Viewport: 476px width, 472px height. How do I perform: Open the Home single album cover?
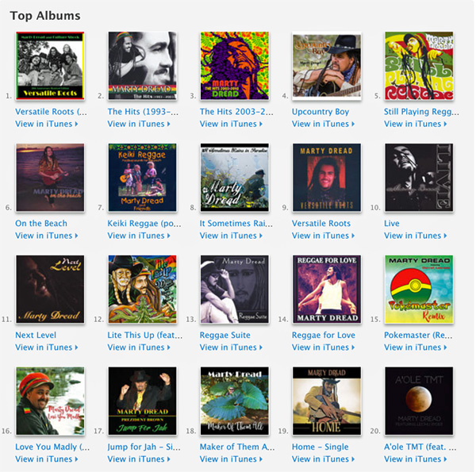[x=327, y=401]
